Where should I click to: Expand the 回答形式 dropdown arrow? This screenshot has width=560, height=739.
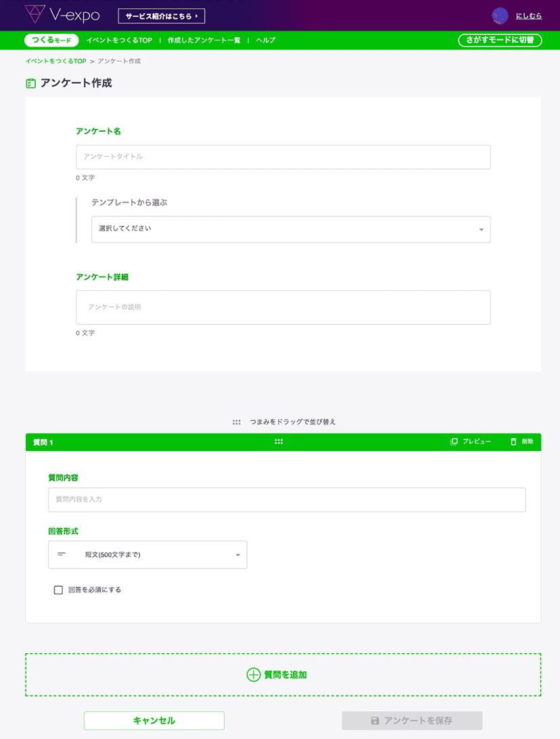pyautogui.click(x=238, y=555)
